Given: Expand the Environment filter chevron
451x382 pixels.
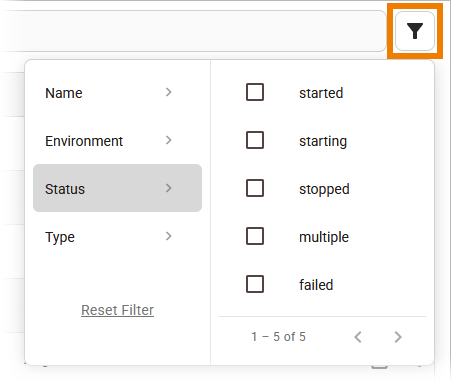Looking at the screenshot, I should pos(169,140).
